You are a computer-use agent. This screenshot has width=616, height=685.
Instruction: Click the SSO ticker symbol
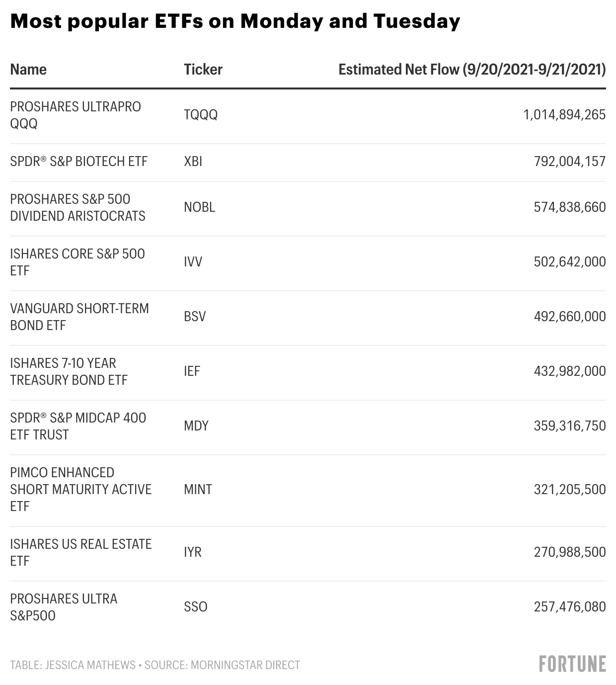pos(195,607)
